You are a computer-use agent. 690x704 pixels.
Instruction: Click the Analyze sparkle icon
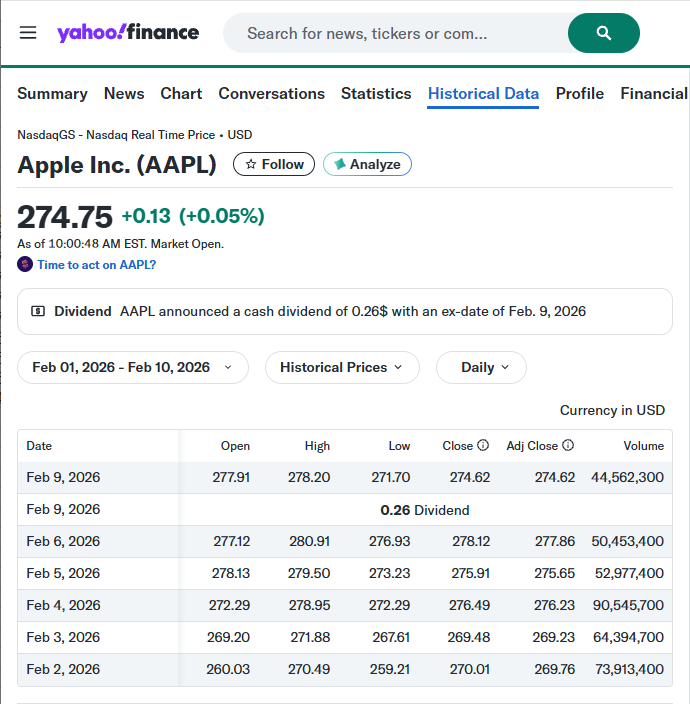pos(340,164)
